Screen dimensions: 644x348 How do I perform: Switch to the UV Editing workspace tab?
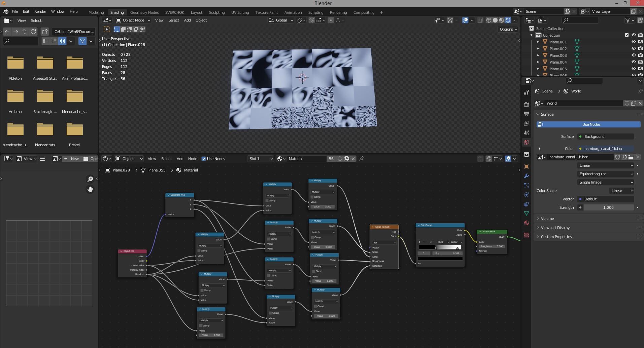click(240, 12)
